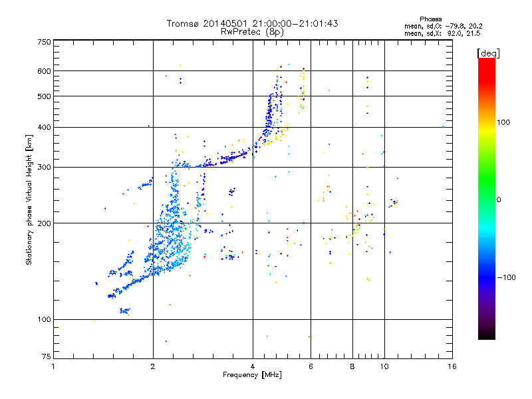Click the '100' colorbar tick label
The height and width of the screenshot is (399, 532).
(x=503, y=122)
